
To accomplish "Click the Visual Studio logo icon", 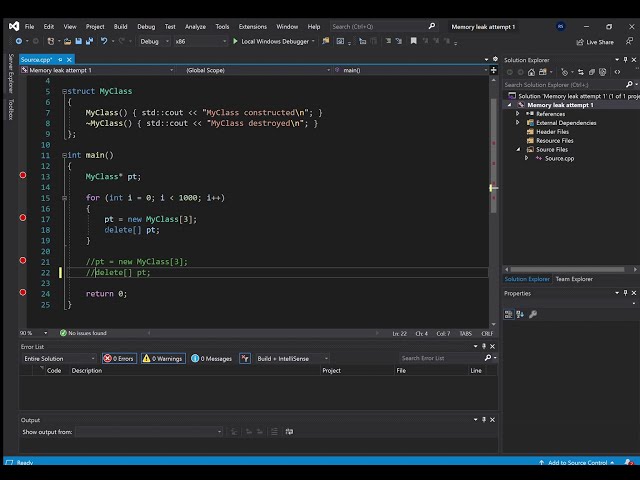I will pos(14,27).
